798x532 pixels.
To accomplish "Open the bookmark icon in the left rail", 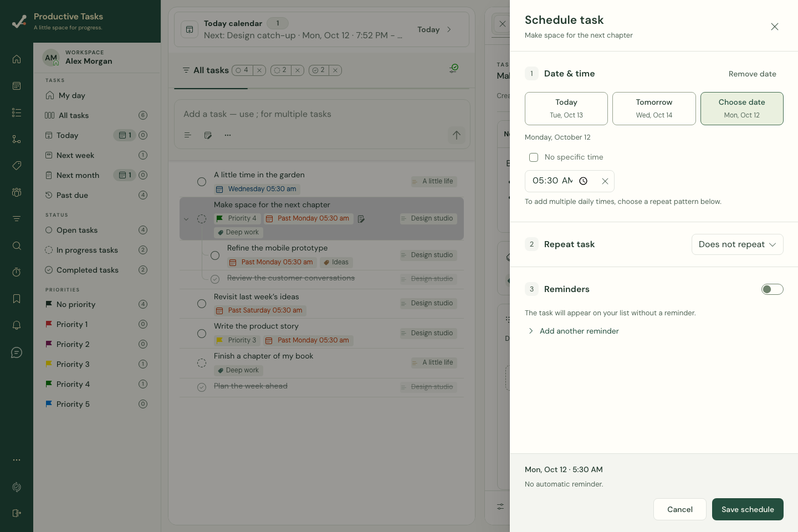I will (17, 299).
